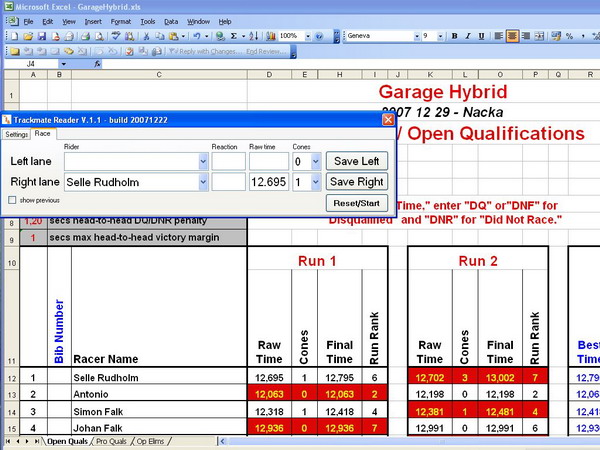This screenshot has height=450, width=600.
Task: Switch to the Settings tab in Trackmate Reader
Action: pyautogui.click(x=16, y=134)
